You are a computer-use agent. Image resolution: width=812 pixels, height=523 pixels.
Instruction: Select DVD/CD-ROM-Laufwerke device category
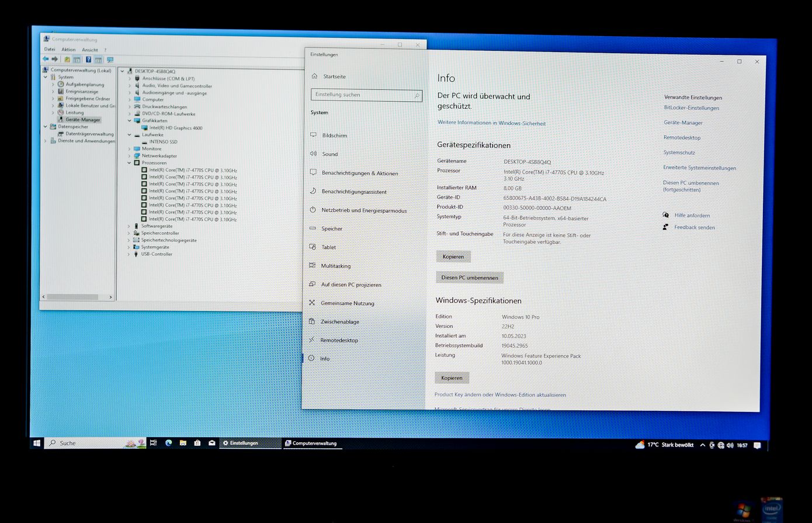(x=169, y=113)
